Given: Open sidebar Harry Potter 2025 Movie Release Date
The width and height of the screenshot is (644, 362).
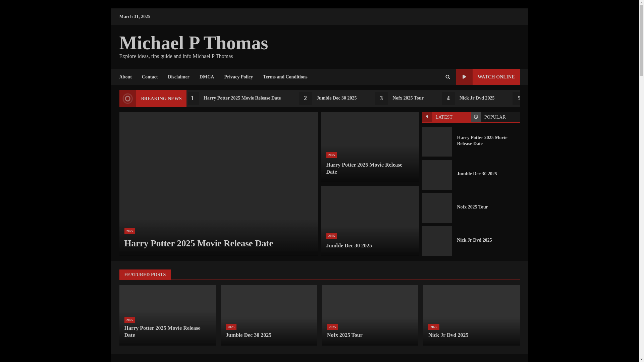Looking at the screenshot, I should (x=482, y=141).
